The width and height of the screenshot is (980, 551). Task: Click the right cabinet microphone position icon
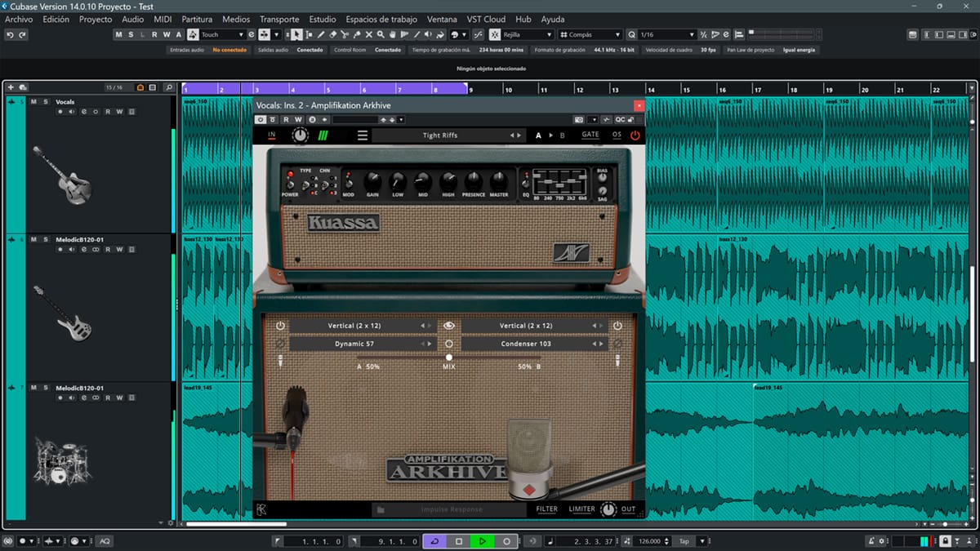click(618, 360)
